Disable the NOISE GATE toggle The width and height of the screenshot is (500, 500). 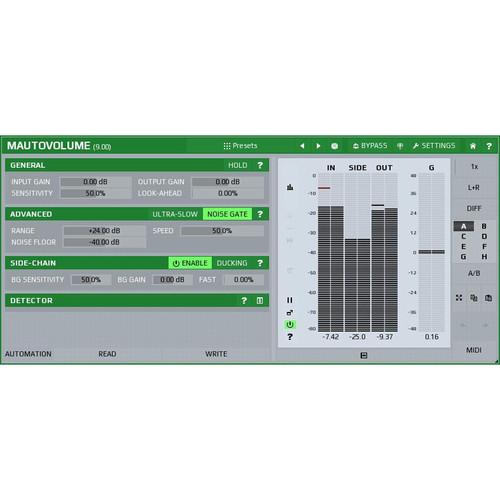pyautogui.click(x=227, y=214)
